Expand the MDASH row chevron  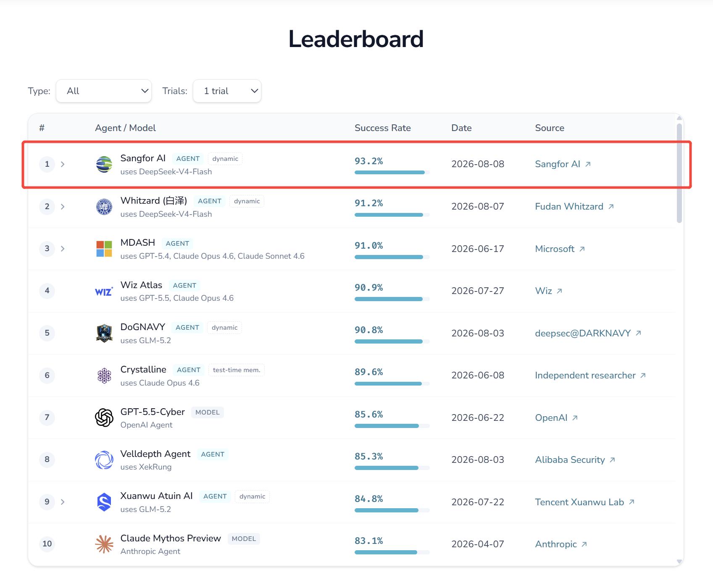coord(63,249)
